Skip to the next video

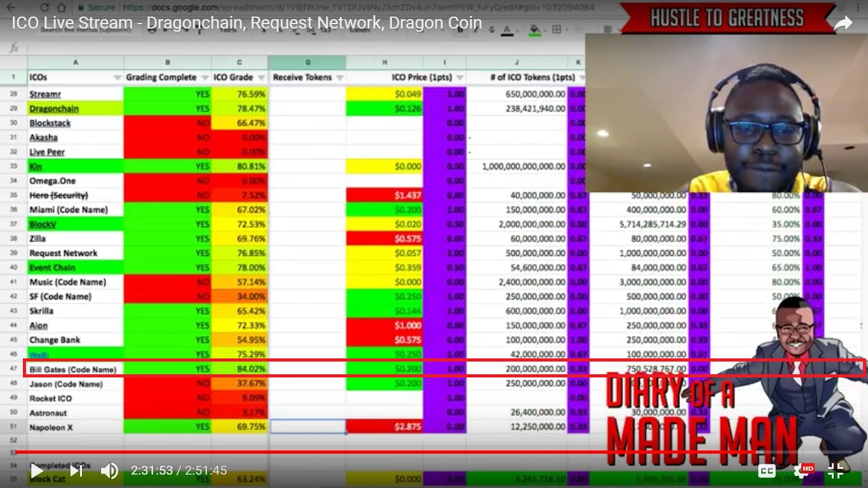point(76,471)
